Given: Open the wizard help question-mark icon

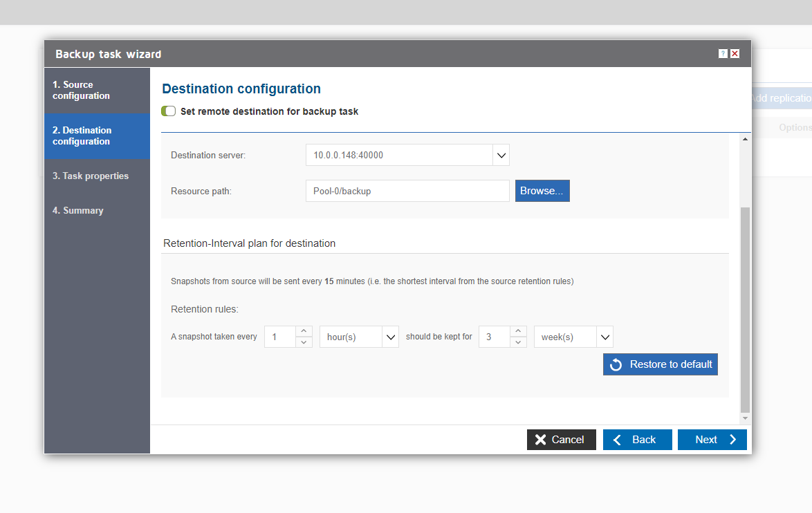Looking at the screenshot, I should (x=723, y=54).
